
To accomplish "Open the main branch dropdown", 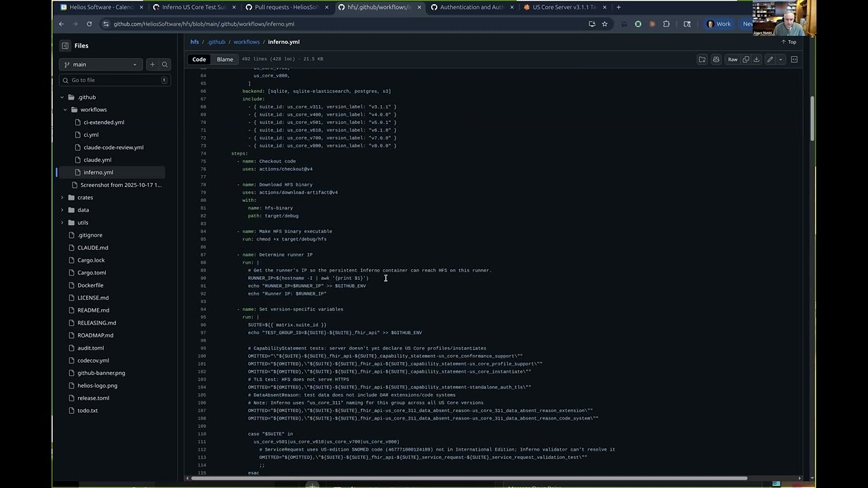I will [x=99, y=64].
